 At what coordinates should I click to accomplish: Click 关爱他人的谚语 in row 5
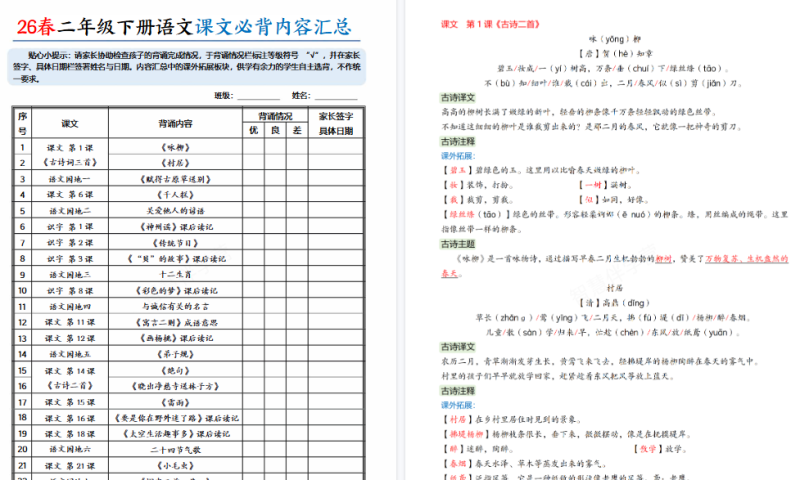click(x=175, y=211)
